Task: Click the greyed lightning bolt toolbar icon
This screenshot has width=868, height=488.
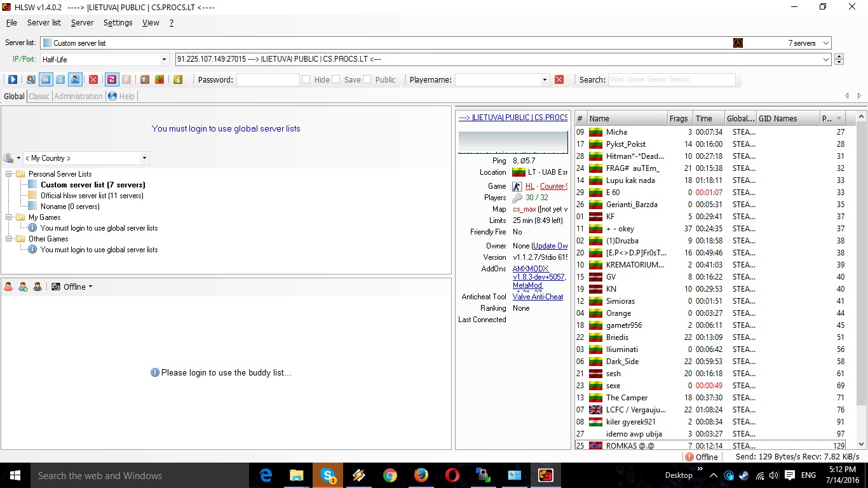Action: click(126, 79)
